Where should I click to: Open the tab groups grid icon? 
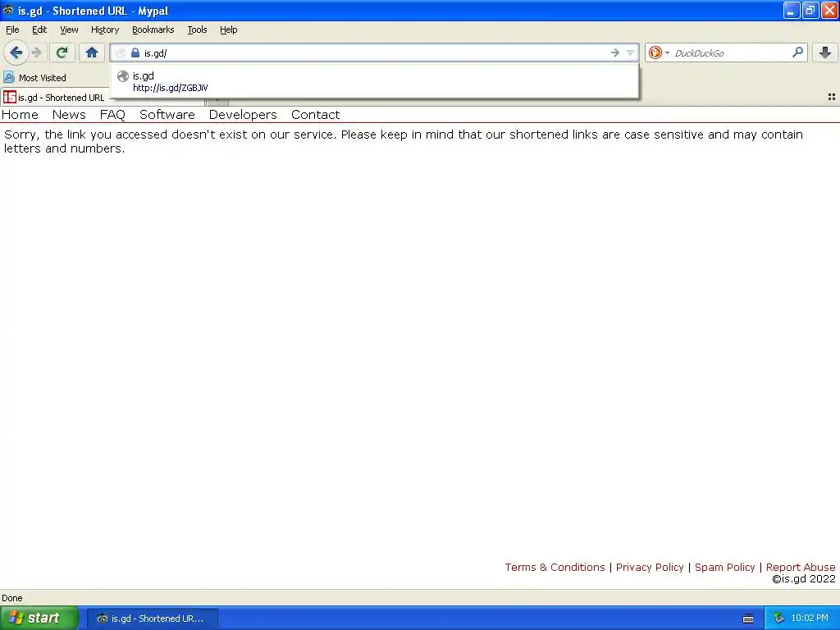(x=832, y=97)
